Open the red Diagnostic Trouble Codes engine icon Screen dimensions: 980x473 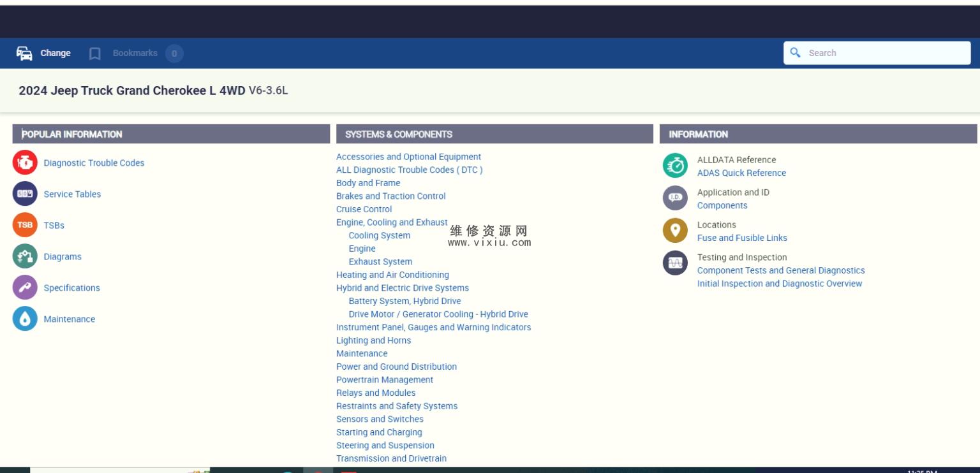point(25,163)
